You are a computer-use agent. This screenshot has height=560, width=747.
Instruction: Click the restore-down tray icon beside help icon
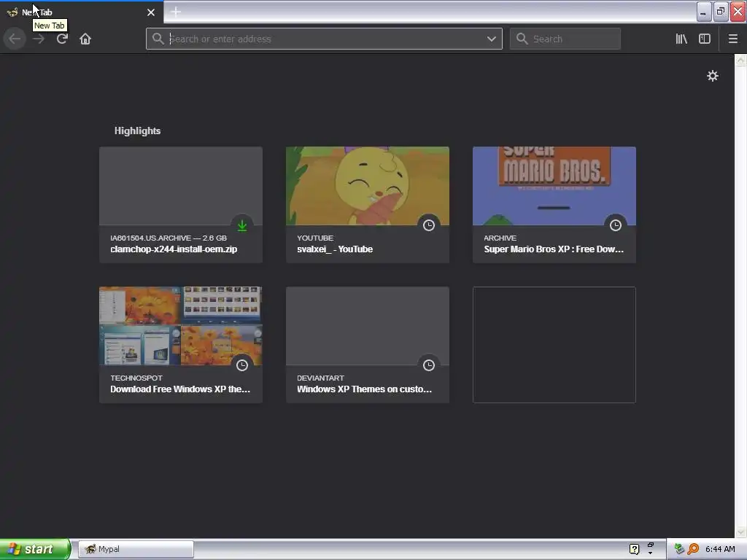click(x=650, y=545)
